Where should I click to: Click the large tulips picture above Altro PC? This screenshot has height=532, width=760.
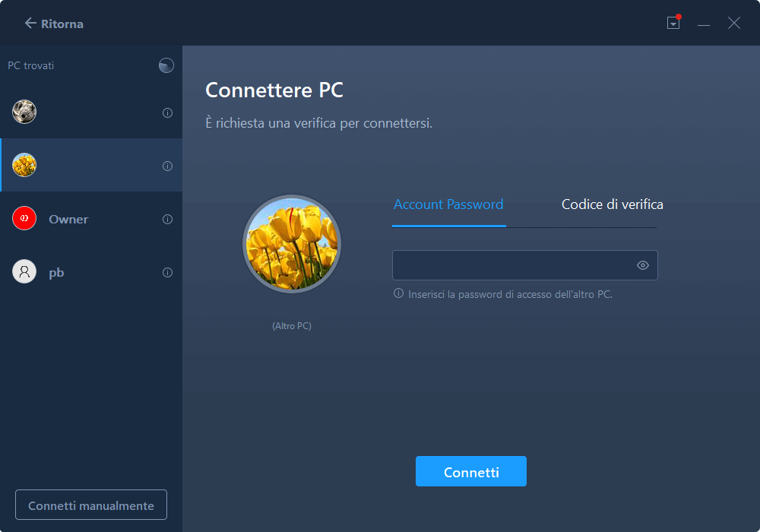pyautogui.click(x=292, y=244)
